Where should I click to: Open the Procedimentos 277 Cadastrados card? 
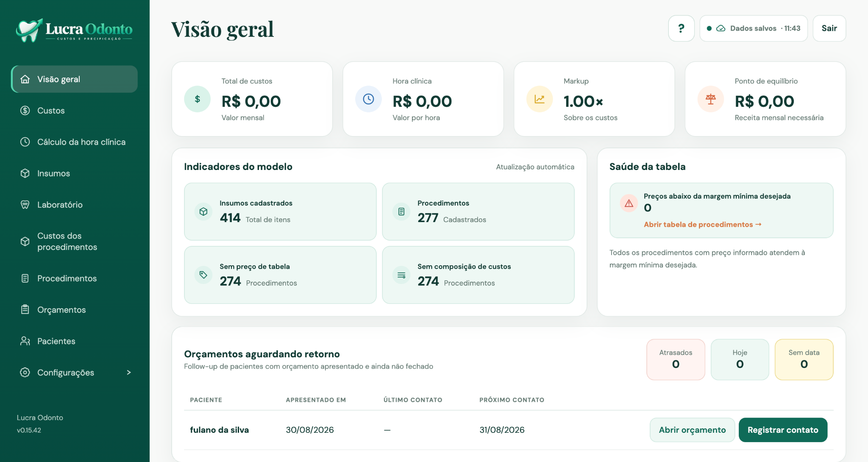(478, 212)
